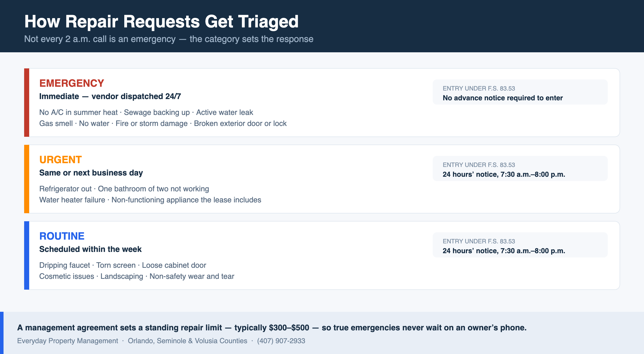Click the Urgent card's 24 hours' notice box
Screen dimensions: 644x354
[x=520, y=168]
